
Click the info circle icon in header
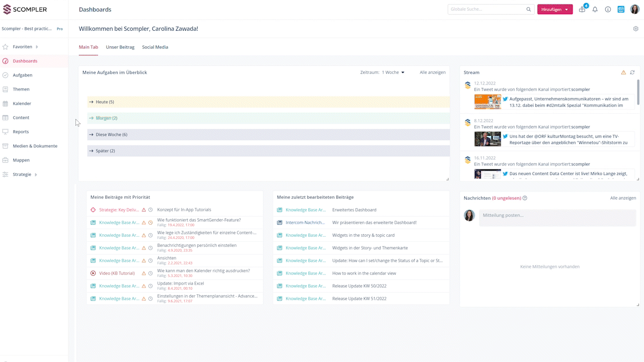pos(608,10)
